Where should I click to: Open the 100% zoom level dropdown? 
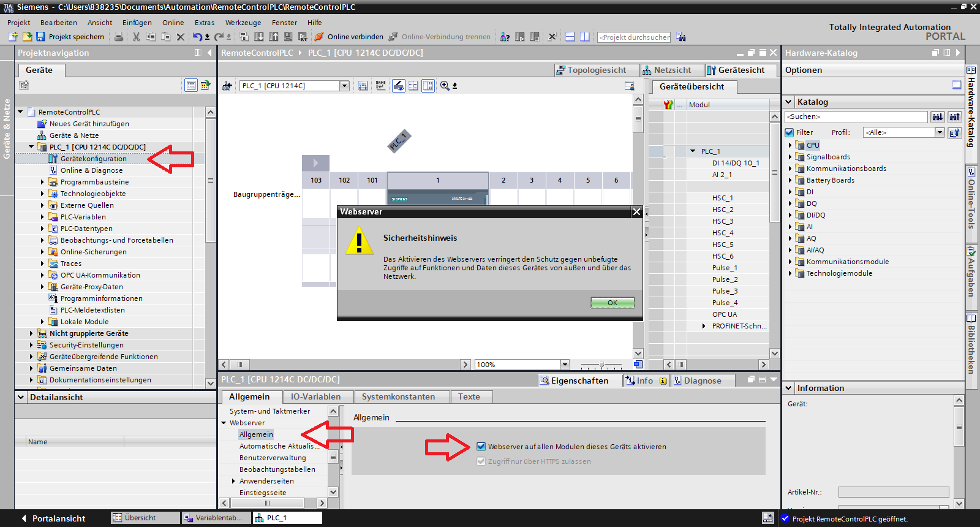[x=565, y=365]
